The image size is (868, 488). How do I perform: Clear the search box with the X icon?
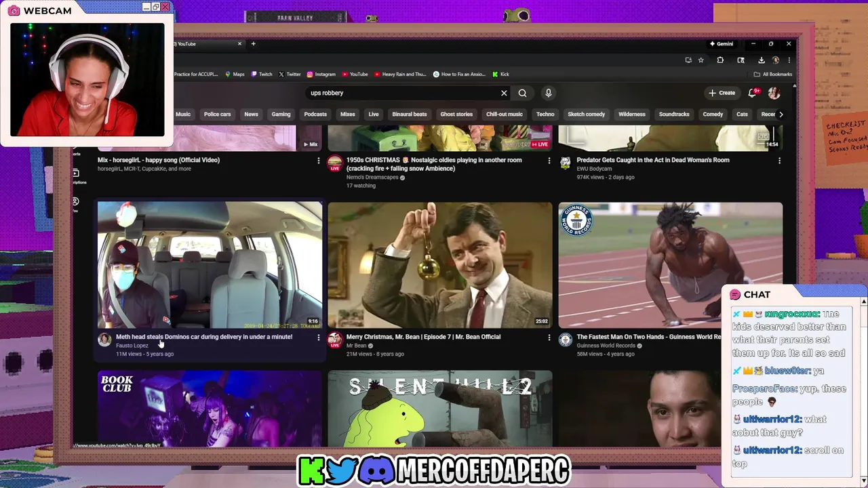504,93
